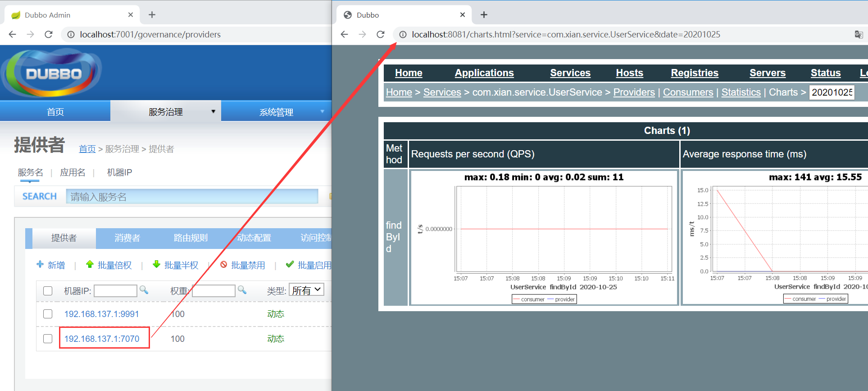Open provider 192.168.137.1:9991 link
The image size is (868, 391).
pos(102,314)
